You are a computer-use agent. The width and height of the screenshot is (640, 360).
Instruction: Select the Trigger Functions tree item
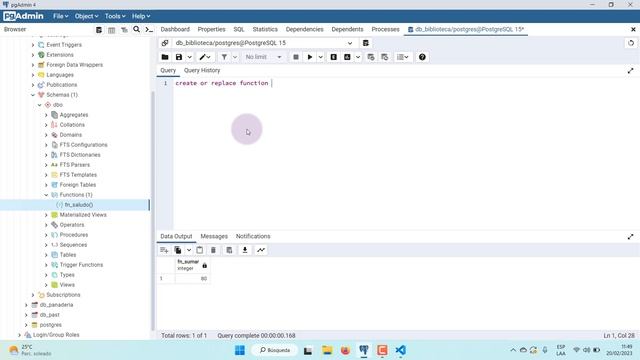[x=81, y=264]
